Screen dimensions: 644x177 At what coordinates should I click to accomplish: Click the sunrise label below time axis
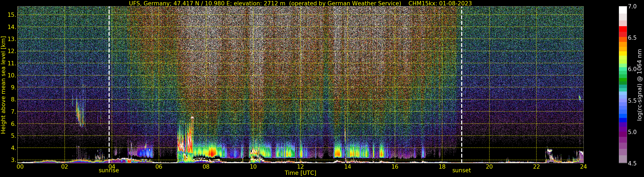coord(109,171)
